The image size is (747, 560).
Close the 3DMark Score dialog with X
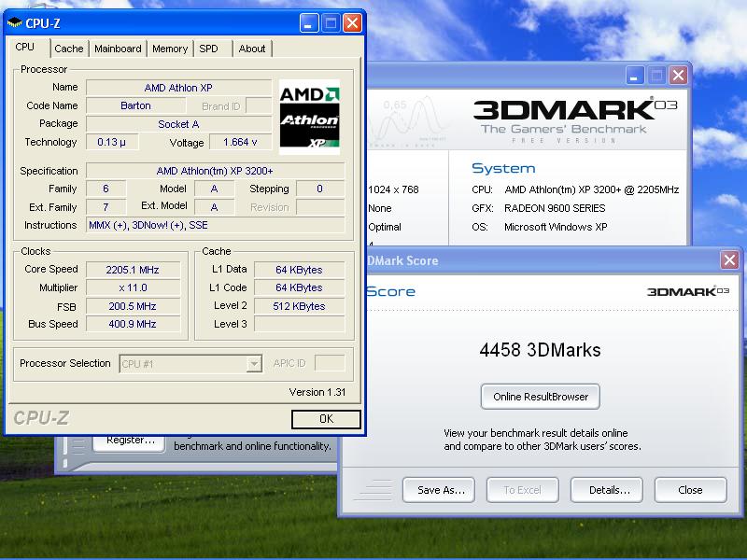(x=729, y=260)
